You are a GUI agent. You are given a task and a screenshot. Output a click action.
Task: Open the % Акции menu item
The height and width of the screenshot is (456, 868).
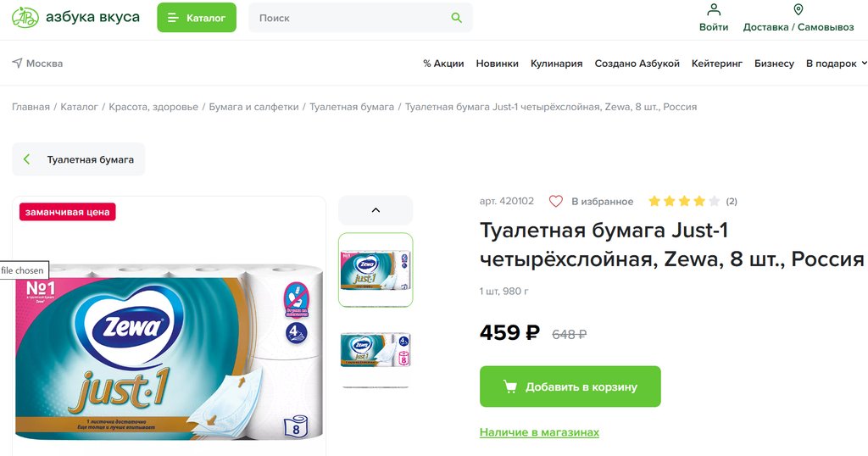pos(443,64)
